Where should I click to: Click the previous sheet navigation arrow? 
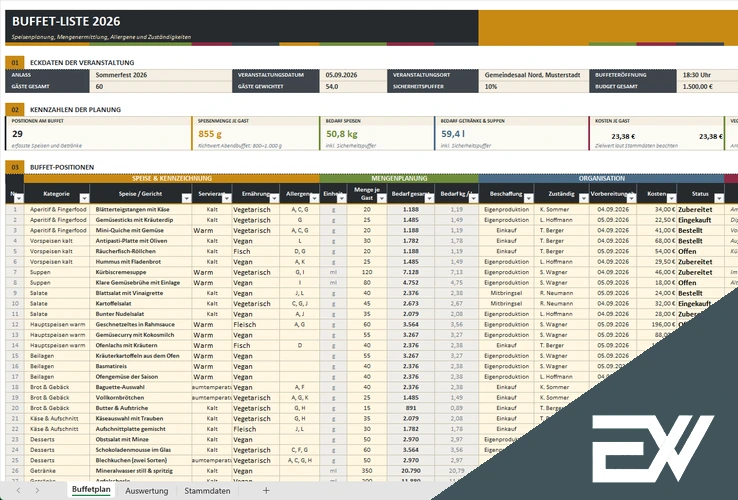click(x=18, y=491)
